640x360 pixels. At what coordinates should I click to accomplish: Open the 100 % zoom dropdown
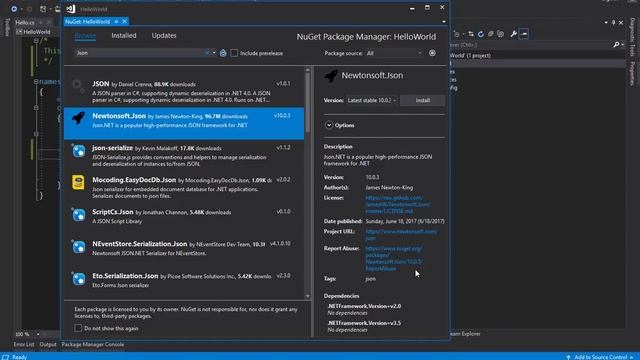[38, 334]
